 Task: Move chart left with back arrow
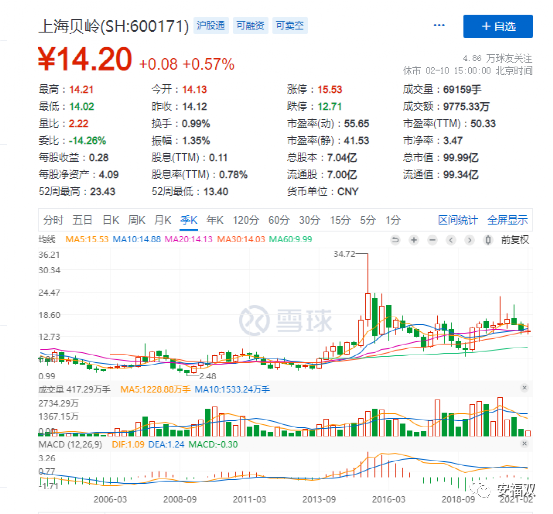click(451, 240)
